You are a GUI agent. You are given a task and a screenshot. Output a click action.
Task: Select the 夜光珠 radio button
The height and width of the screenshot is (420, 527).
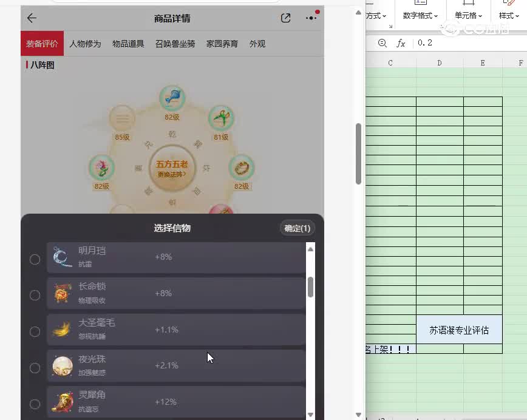point(35,368)
